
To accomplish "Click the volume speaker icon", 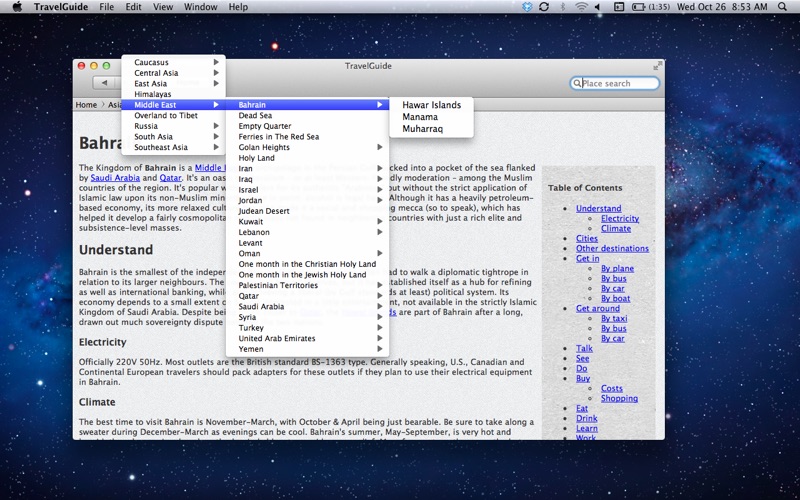I will pyautogui.click(x=597, y=7).
